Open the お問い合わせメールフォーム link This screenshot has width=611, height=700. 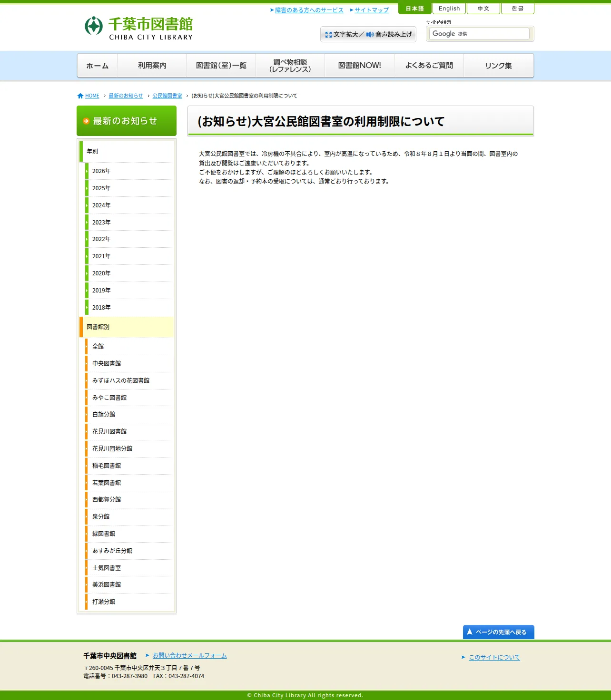(189, 655)
